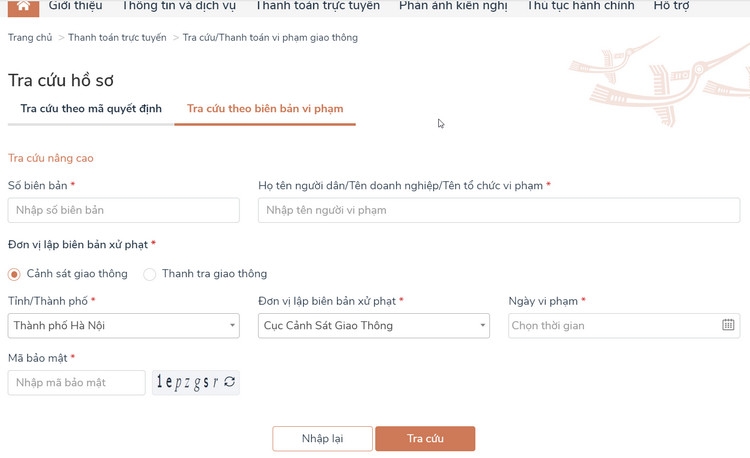Open the calendar date picker icon
Screen dimensions: 750x458
(728, 325)
